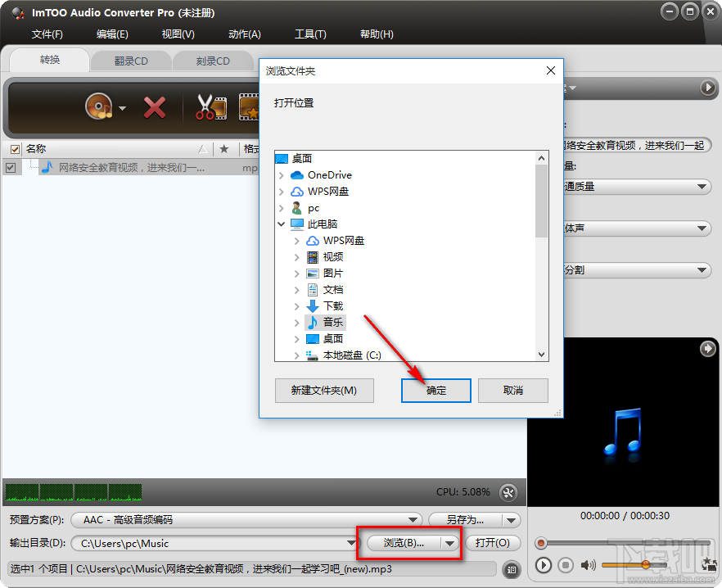This screenshot has width=722, height=588.
Task: Click the red X delete item icon
Action: (x=155, y=107)
